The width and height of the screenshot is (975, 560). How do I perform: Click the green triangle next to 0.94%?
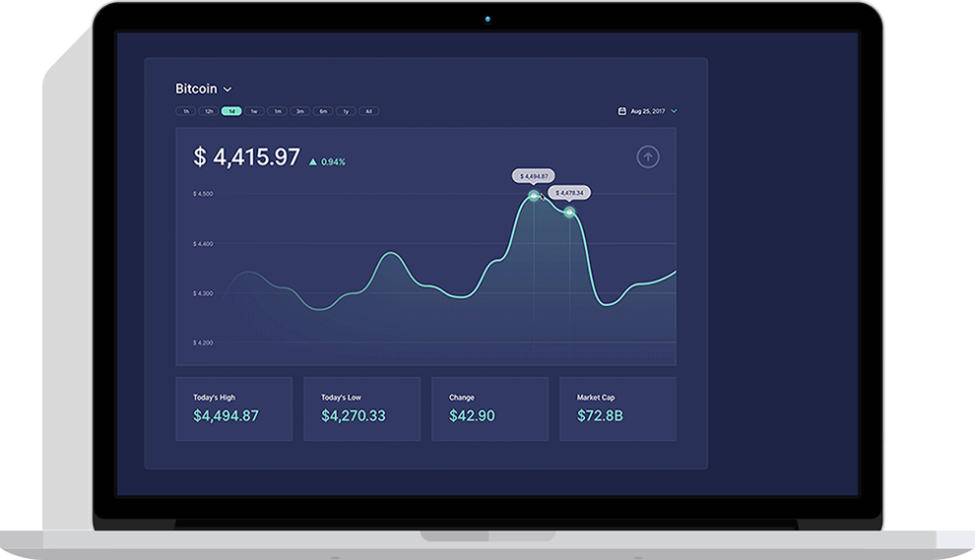pos(313,161)
